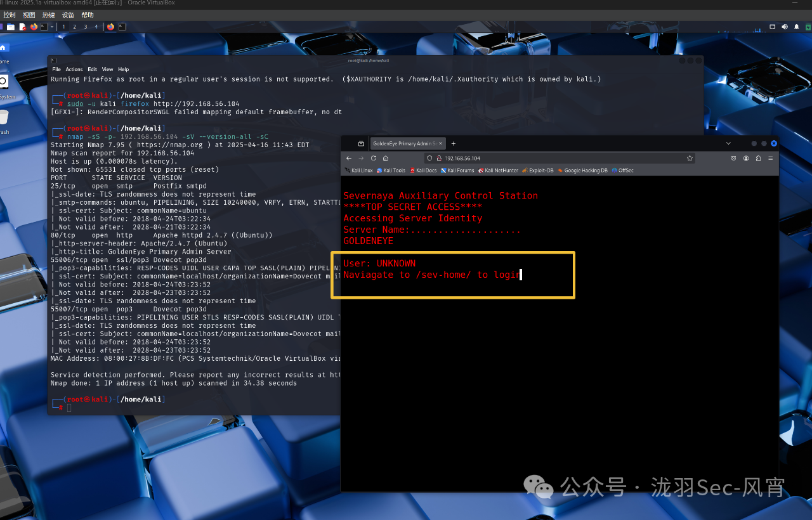Go back in Firefox
812x520 pixels.
349,158
